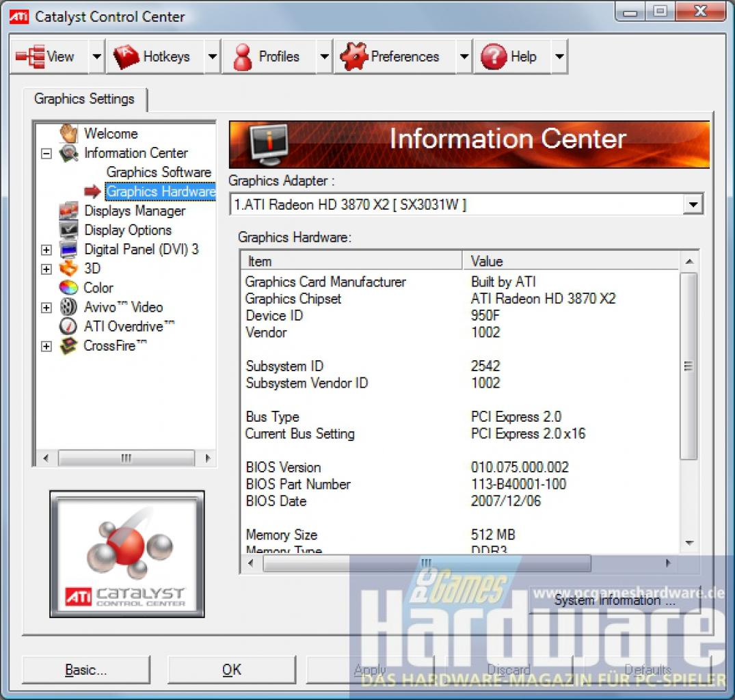Click the tree panel scroll right arrow
The width and height of the screenshot is (735, 700).
click(x=208, y=458)
